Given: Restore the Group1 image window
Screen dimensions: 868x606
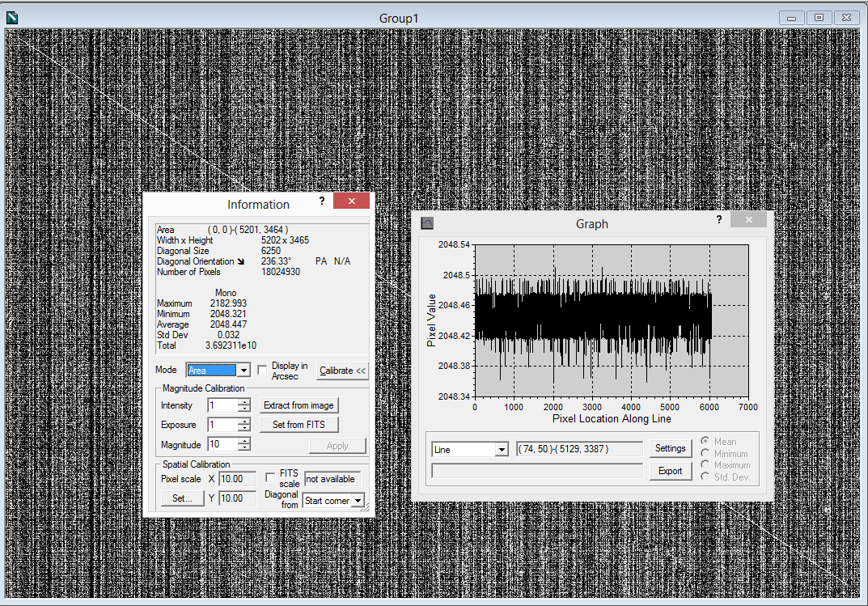Looking at the screenshot, I should click(x=819, y=17).
